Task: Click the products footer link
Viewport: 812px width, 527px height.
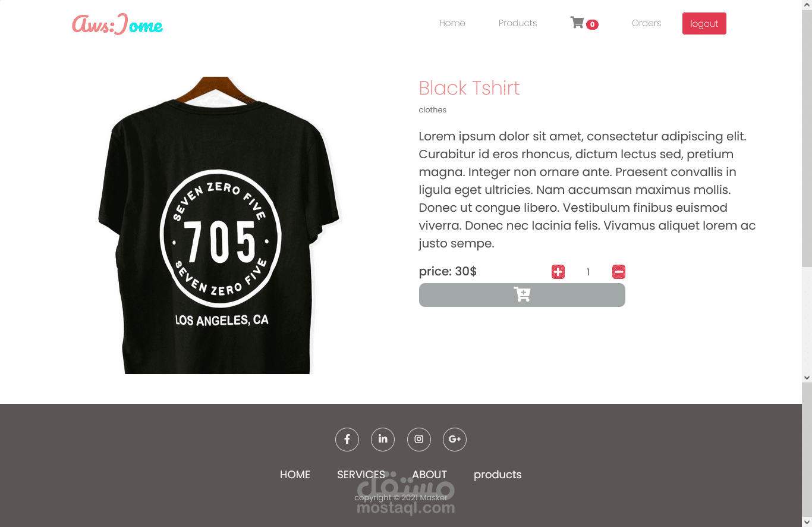Action: pyautogui.click(x=498, y=475)
